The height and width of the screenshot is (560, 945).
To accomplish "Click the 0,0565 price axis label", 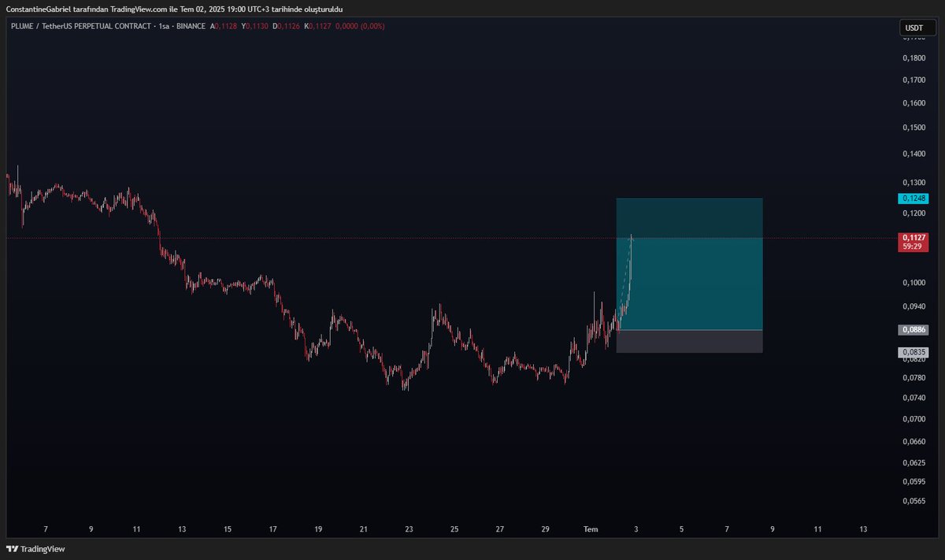I will pos(913,500).
